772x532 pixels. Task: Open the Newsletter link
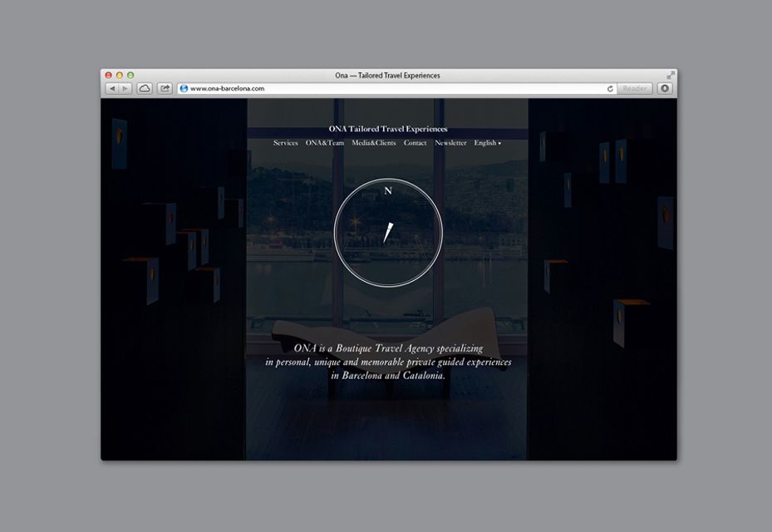(x=450, y=143)
